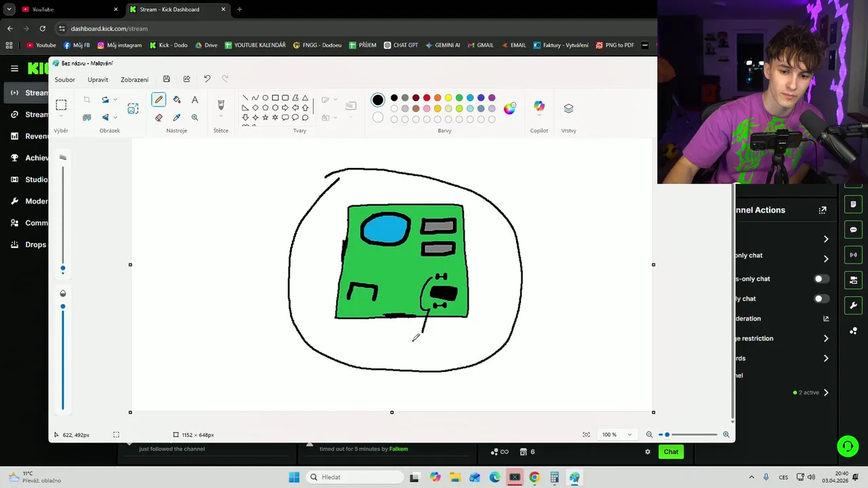The height and width of the screenshot is (488, 868).
Task: Open the Rotate dropdown arrow
Action: point(115,100)
